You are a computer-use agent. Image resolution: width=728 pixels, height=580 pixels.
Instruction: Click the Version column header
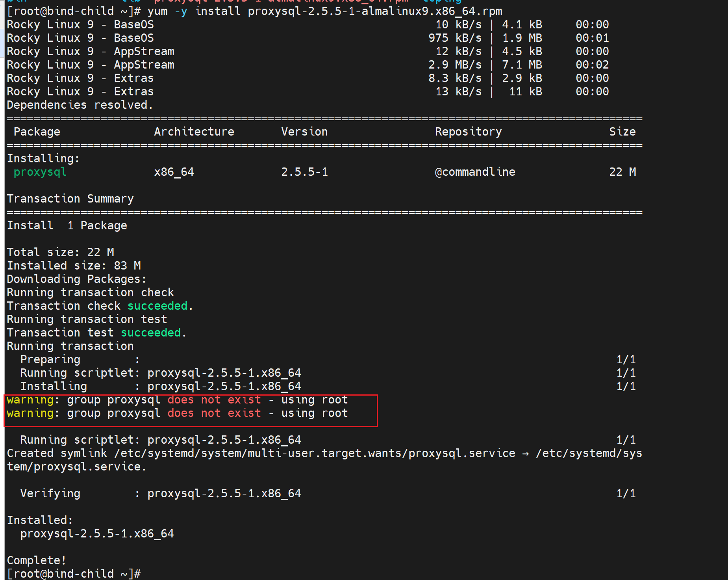pyautogui.click(x=304, y=132)
